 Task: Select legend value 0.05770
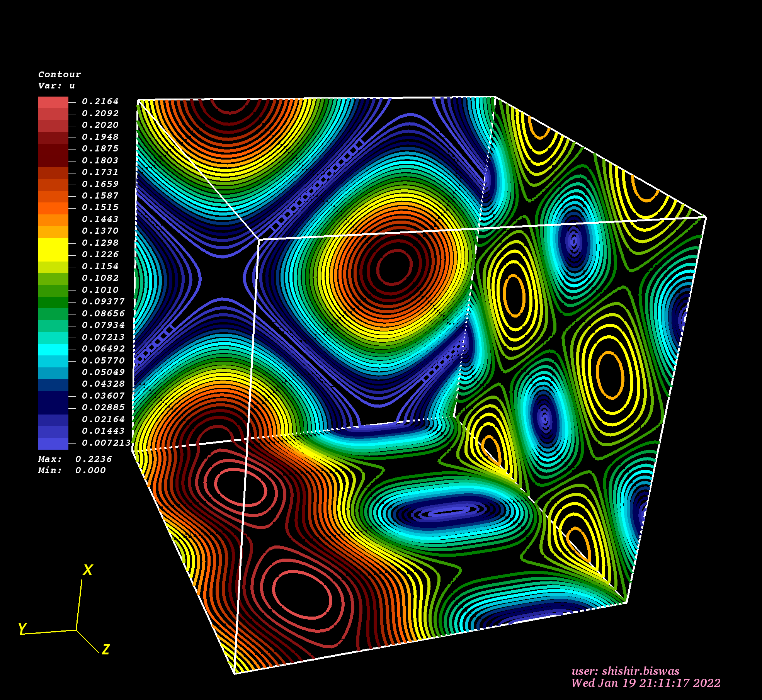point(103,361)
